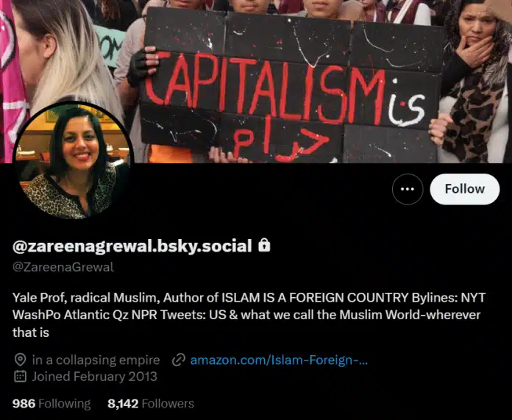Click the @ZareenaGrewal handle text

pos(63,267)
